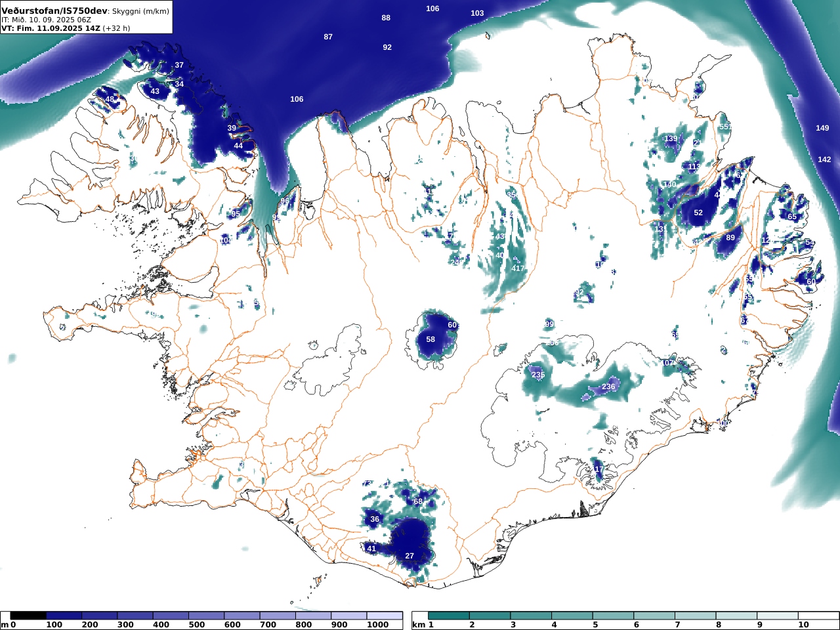Click the 'm 0' meter scale label
This screenshot has width=840, height=630.
point(8,625)
